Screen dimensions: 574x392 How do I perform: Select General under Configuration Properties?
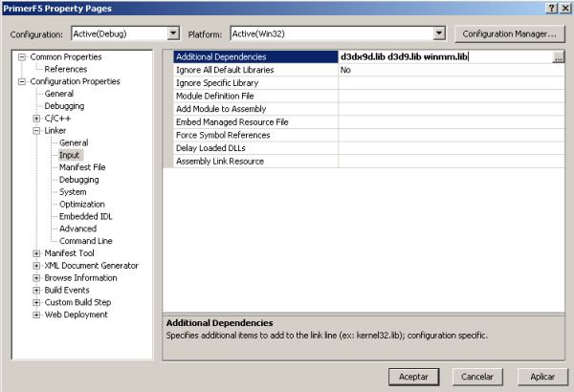(59, 94)
